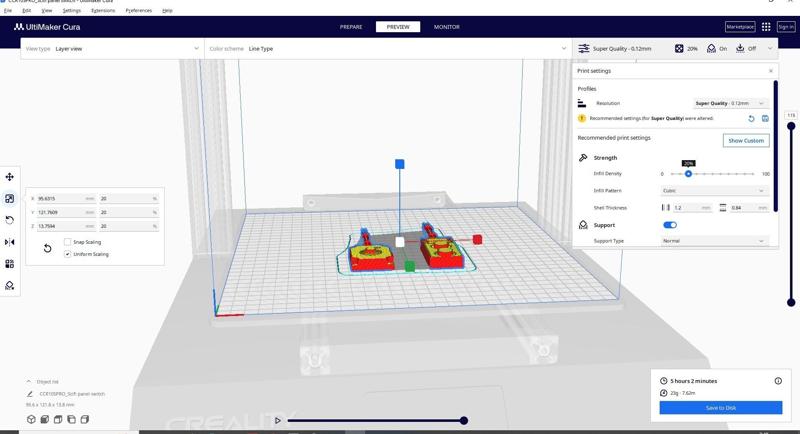Click the Sign in button
Image resolution: width=800 pixels, height=434 pixels.
(x=786, y=27)
